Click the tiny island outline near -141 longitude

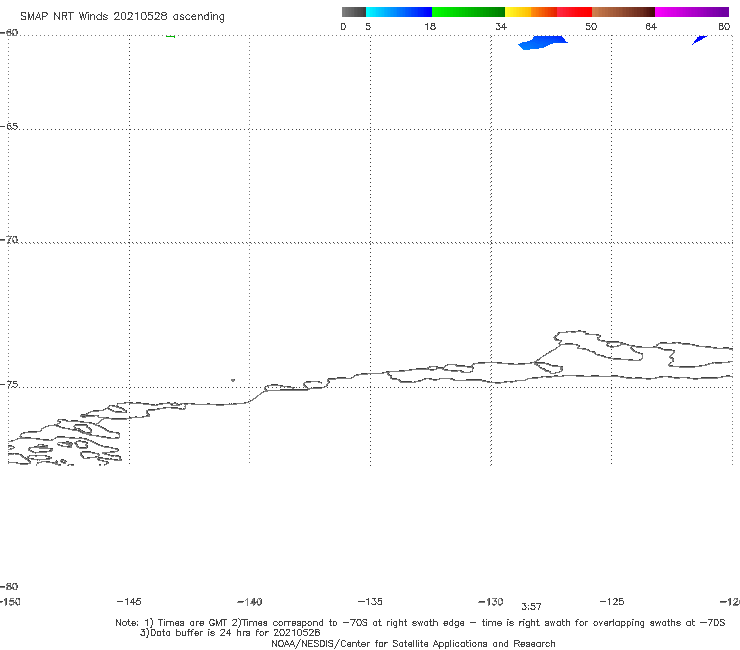(233, 380)
